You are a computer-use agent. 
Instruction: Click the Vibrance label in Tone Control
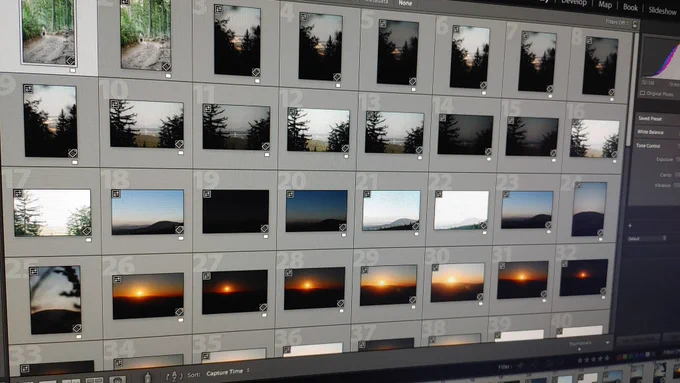(663, 185)
